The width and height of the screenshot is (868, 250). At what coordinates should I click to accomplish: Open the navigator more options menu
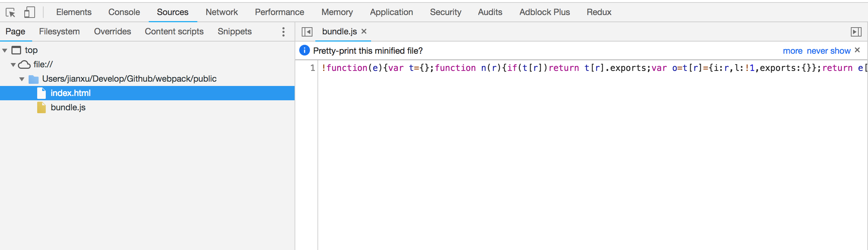tap(283, 32)
